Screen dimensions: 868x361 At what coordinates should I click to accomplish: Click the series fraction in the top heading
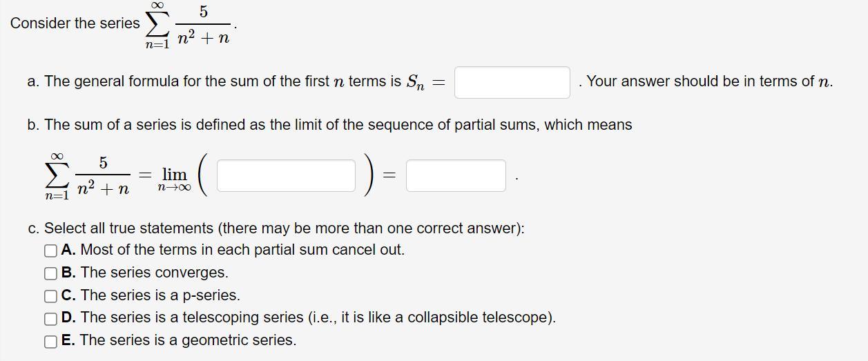(203, 26)
